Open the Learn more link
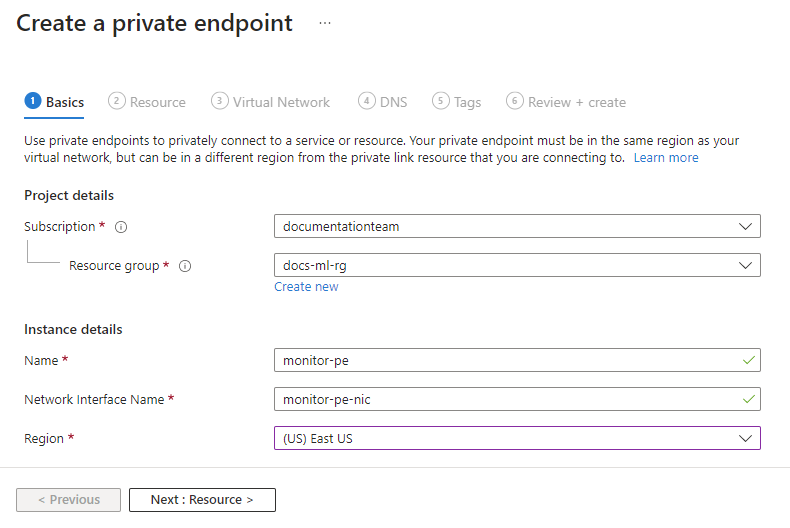The width and height of the screenshot is (790, 528). pos(666,158)
